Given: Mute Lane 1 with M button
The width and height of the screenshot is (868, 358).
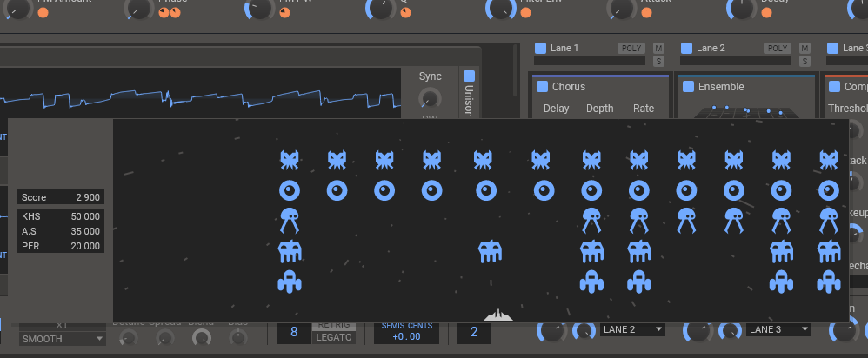Looking at the screenshot, I should point(658,48).
